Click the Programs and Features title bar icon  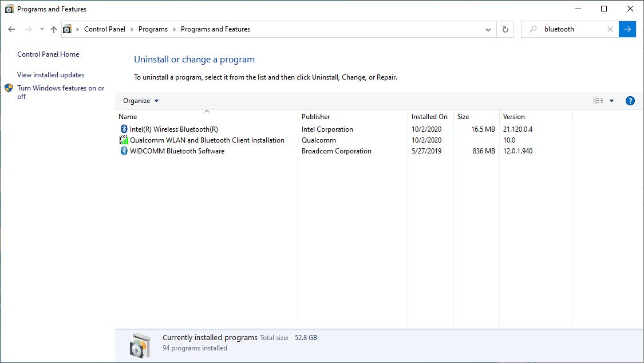(9, 9)
